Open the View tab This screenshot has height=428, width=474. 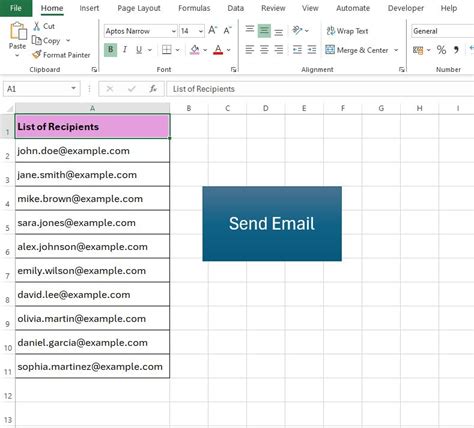click(310, 8)
